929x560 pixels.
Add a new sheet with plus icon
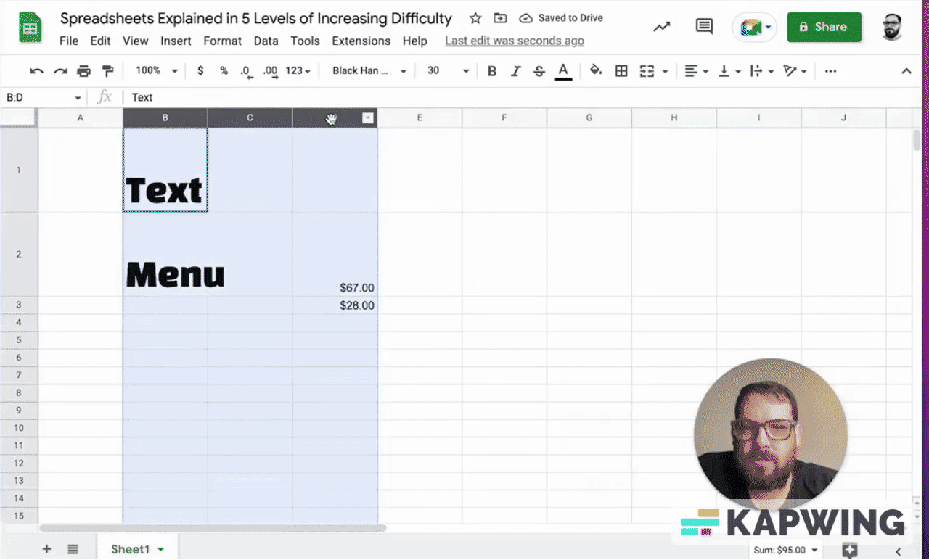click(46, 549)
